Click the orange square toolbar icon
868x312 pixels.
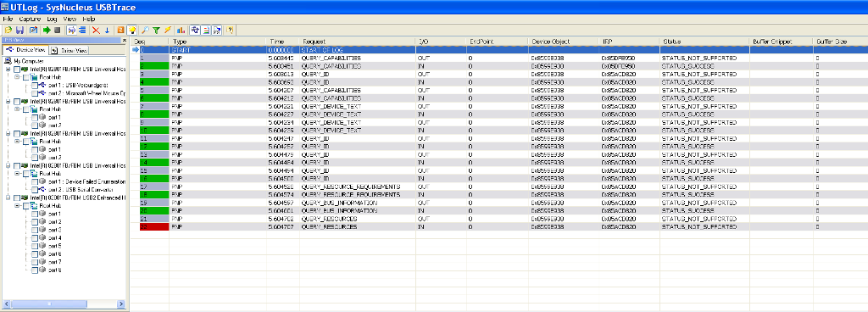[120, 30]
